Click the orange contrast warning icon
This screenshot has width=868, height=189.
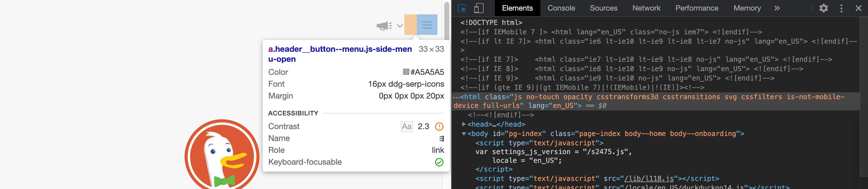[x=439, y=127]
